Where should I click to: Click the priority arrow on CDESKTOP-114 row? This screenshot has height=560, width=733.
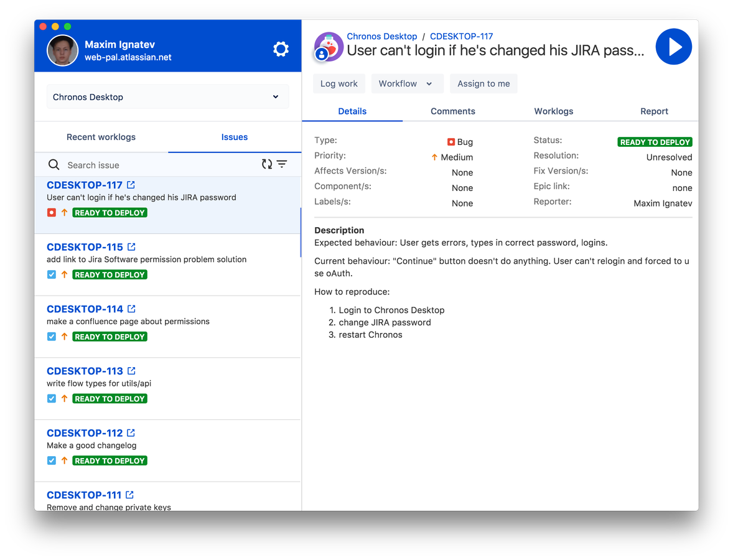click(65, 337)
